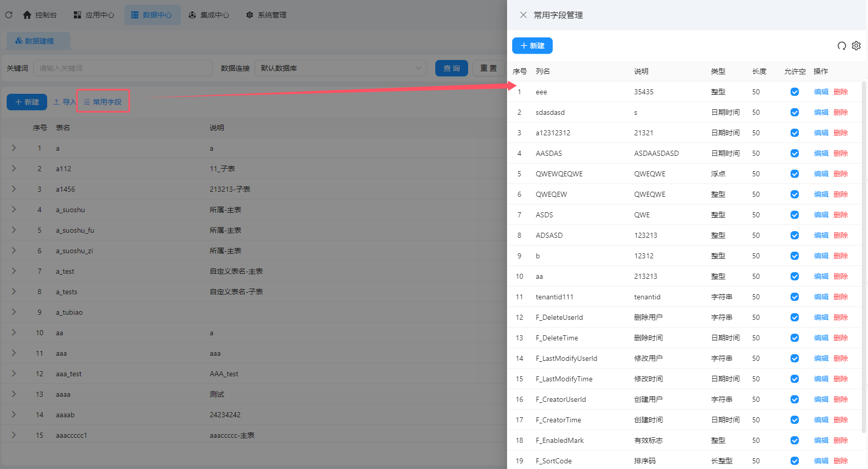Screen dimensions: 868x469
Task: Delete the F_EnabledMark field
Action: click(841, 440)
